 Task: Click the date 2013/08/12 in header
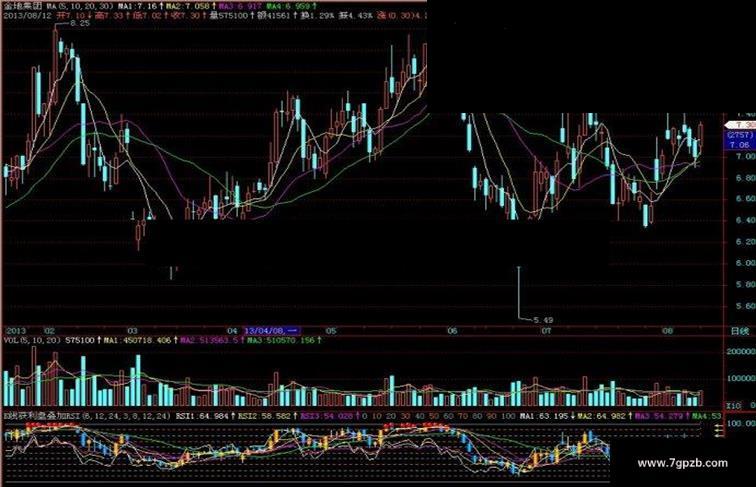pyautogui.click(x=27, y=15)
